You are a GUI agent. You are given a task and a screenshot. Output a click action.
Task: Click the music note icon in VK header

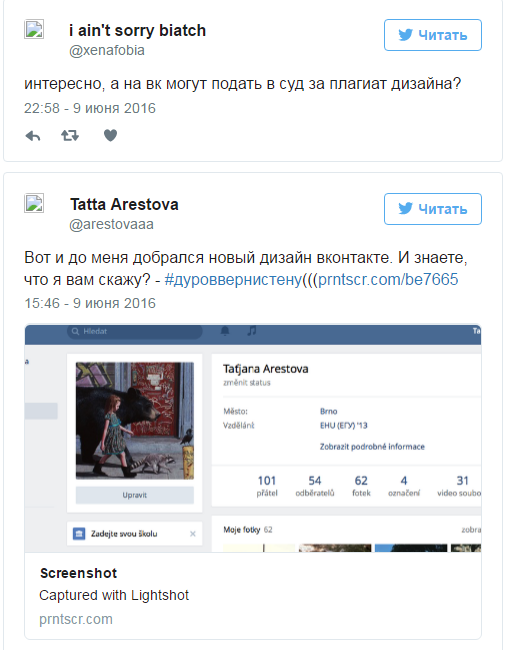(252, 331)
